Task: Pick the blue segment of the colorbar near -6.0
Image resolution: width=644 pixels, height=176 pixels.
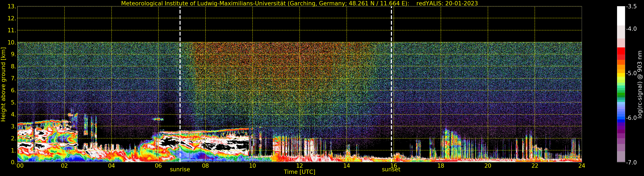Action: (x=621, y=118)
